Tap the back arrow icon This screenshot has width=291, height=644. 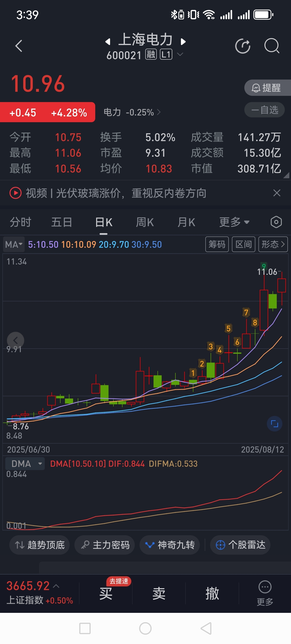19,46
